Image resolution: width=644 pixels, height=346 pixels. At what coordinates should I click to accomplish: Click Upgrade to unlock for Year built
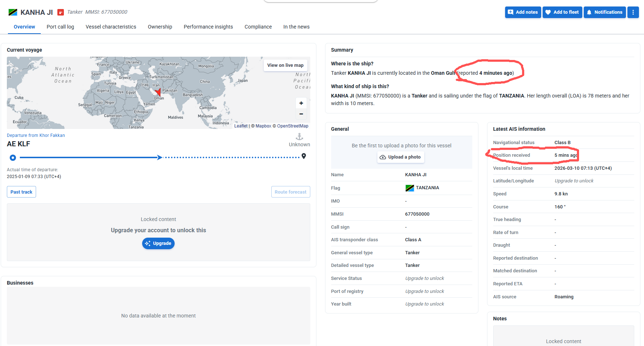click(x=424, y=304)
